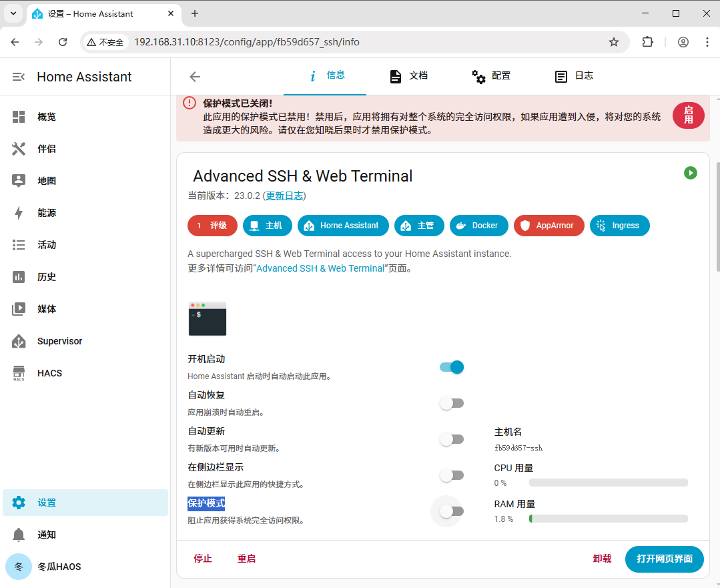Switch to the 配置 tab

[490, 76]
